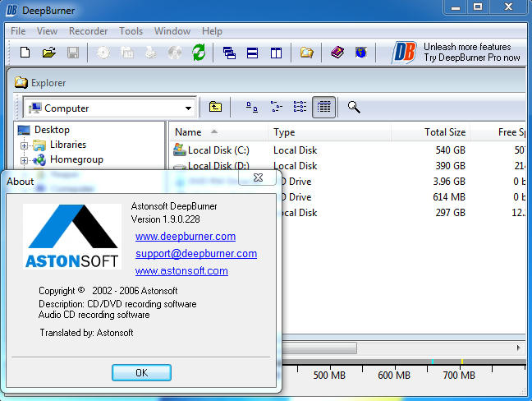The height and width of the screenshot is (401, 532).
Task: Click the DeepBurner Pro DB logo
Action: pos(404,53)
